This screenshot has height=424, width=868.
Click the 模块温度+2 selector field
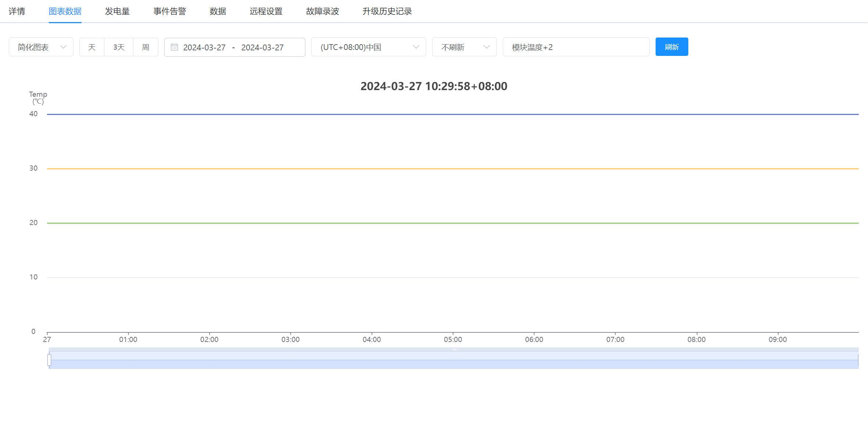coord(576,47)
